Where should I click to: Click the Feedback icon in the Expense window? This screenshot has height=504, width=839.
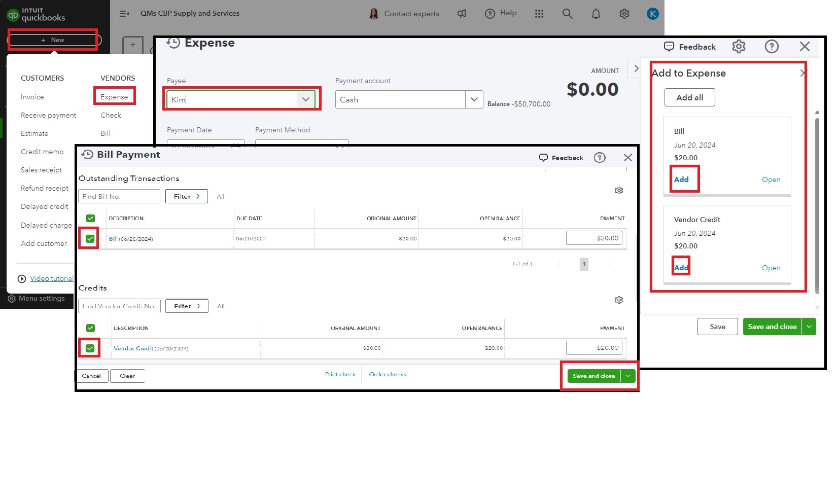669,47
